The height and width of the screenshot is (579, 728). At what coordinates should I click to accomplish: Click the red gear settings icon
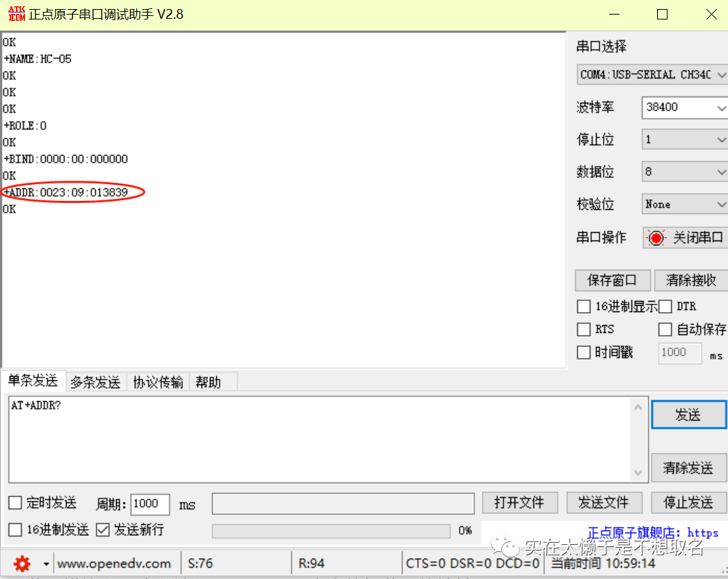pos(22,563)
